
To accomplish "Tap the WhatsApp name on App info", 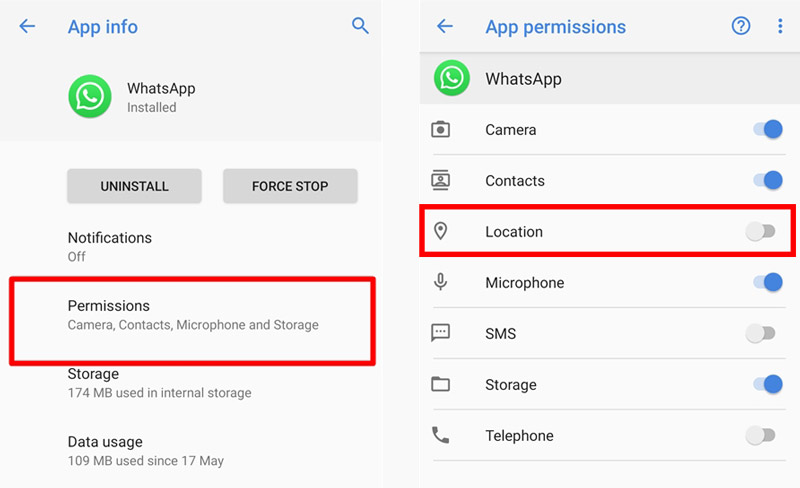I will [x=161, y=88].
